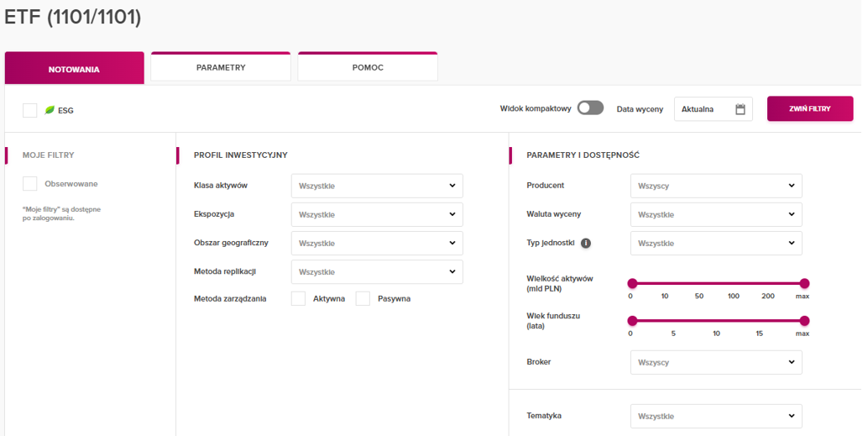The height and width of the screenshot is (436, 868).
Task: Click the Waluta wyceny chevron arrow
Action: (x=792, y=214)
